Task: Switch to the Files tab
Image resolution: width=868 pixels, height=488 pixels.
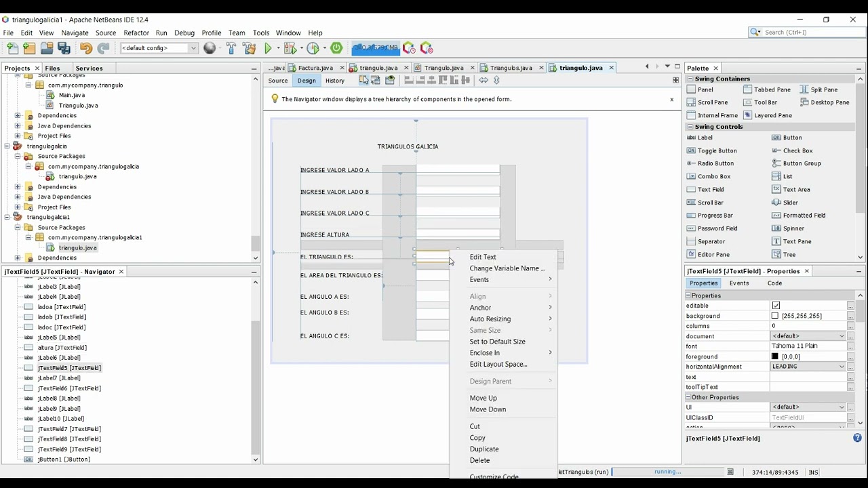Action: click(52, 68)
